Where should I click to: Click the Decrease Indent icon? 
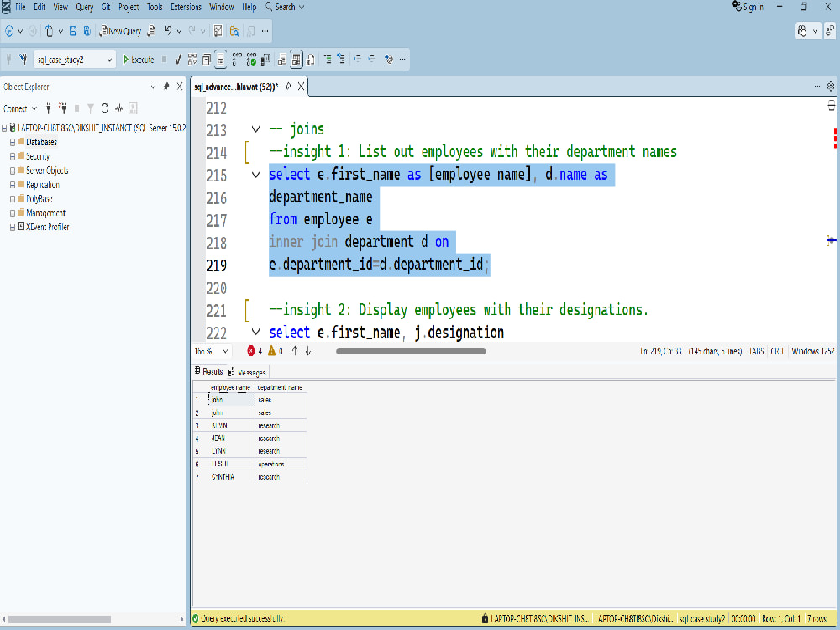(x=357, y=60)
